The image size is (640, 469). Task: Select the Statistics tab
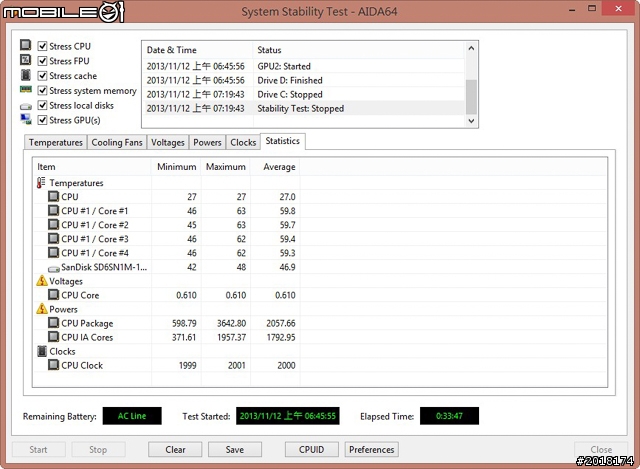(282, 141)
